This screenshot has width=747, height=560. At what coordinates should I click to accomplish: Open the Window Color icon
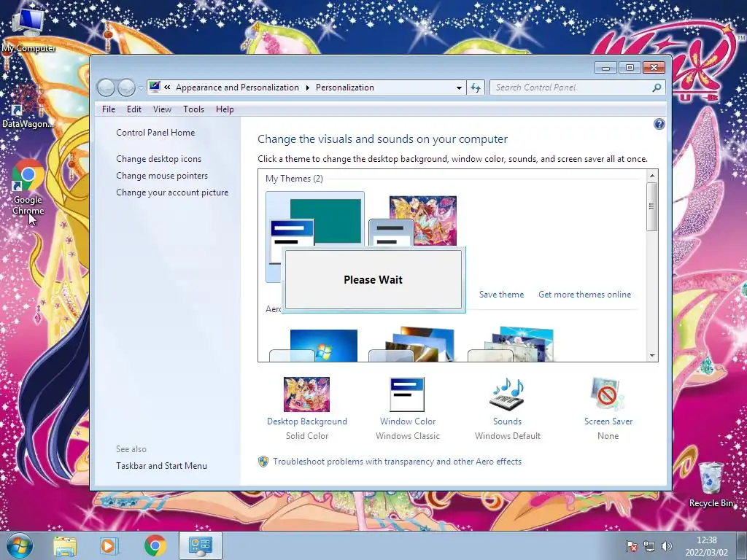pos(407,394)
